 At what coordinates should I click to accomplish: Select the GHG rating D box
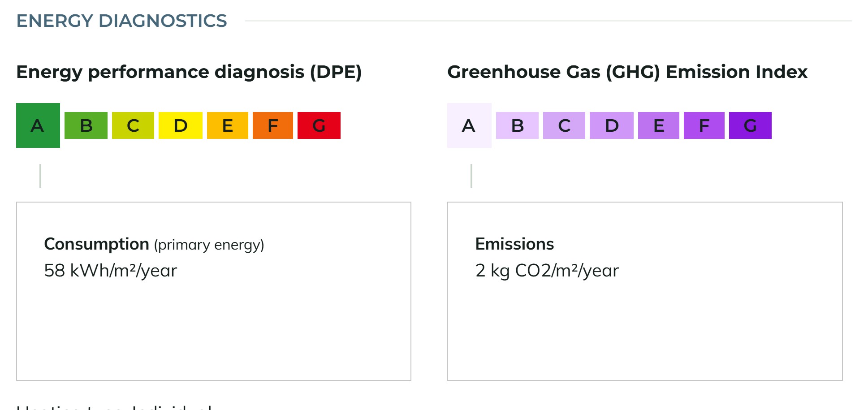pyautogui.click(x=612, y=125)
